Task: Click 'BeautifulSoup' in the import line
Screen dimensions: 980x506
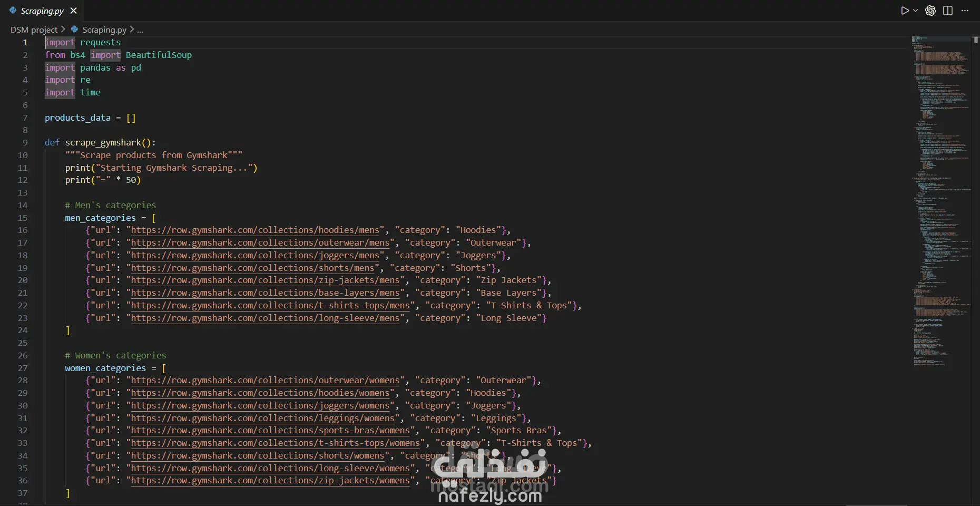Action: pos(159,55)
